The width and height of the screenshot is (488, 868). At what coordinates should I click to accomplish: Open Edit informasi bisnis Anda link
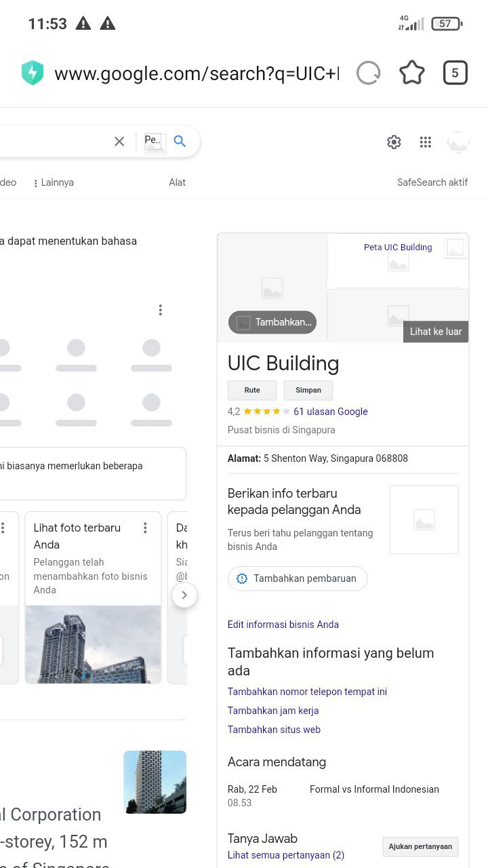(283, 625)
